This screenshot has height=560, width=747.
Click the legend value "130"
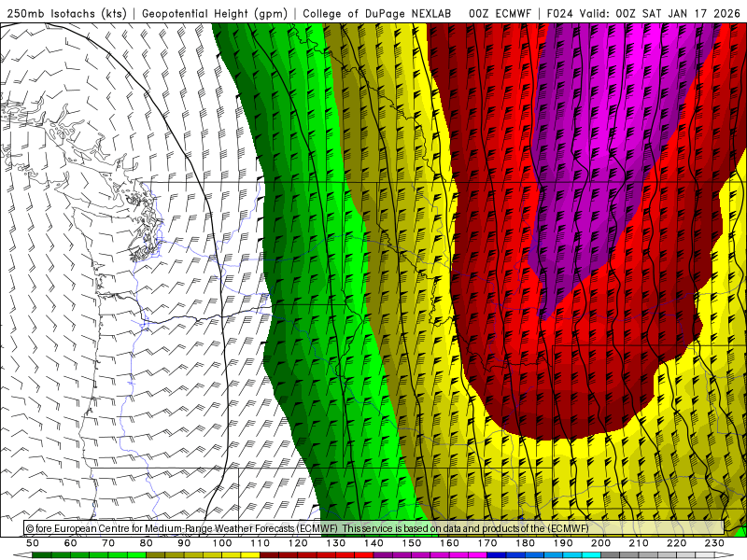335,543
